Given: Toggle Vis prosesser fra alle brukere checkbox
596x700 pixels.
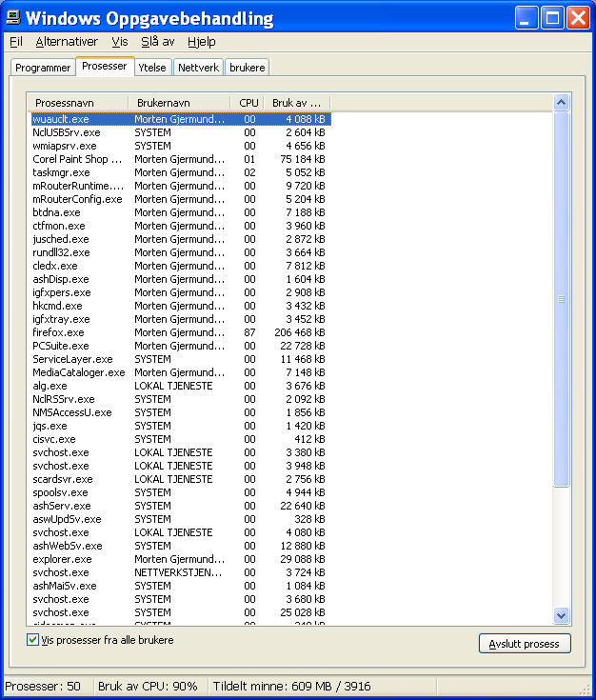Looking at the screenshot, I should click(32, 640).
